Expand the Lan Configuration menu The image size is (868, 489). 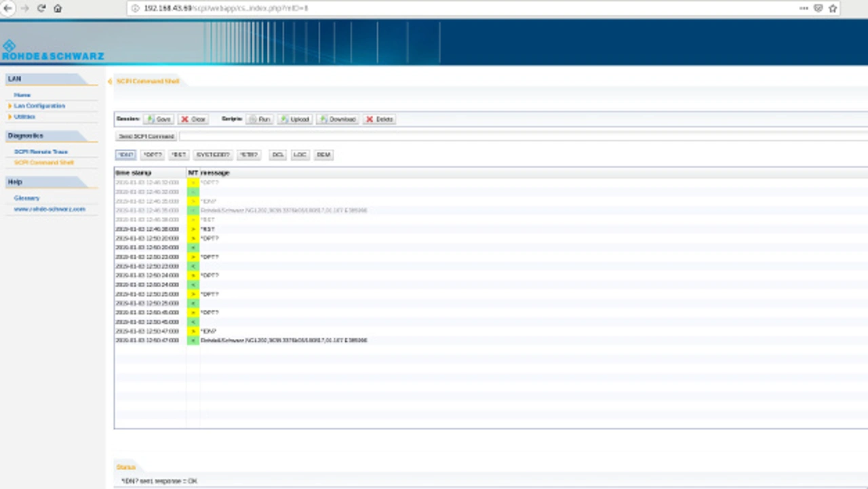(39, 106)
